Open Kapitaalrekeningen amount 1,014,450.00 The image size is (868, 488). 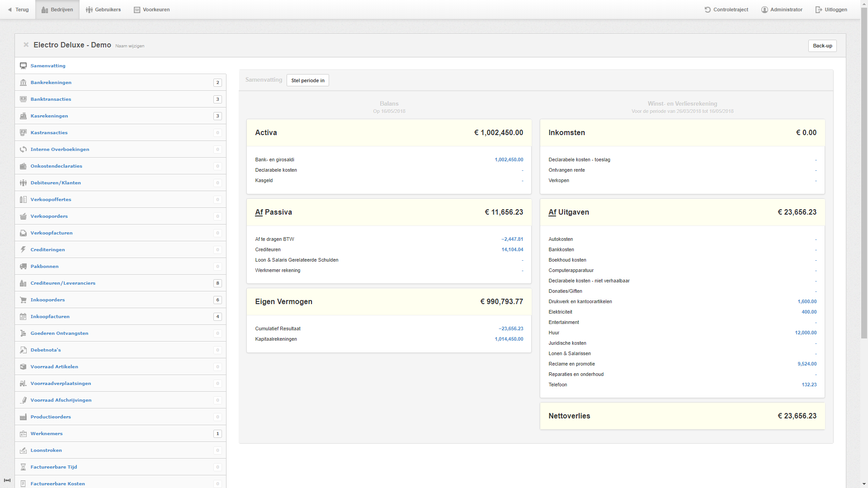pos(509,339)
